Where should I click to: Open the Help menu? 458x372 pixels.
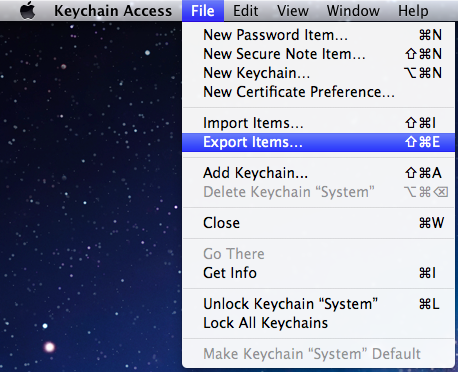(x=413, y=11)
